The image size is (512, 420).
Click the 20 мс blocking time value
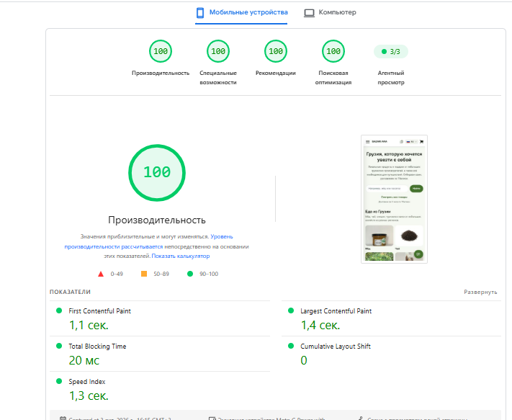84,360
